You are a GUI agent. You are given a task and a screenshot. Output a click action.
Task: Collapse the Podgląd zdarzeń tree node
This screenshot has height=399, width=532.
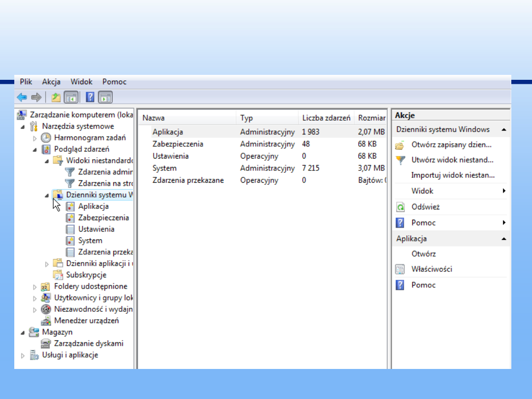tap(35, 150)
